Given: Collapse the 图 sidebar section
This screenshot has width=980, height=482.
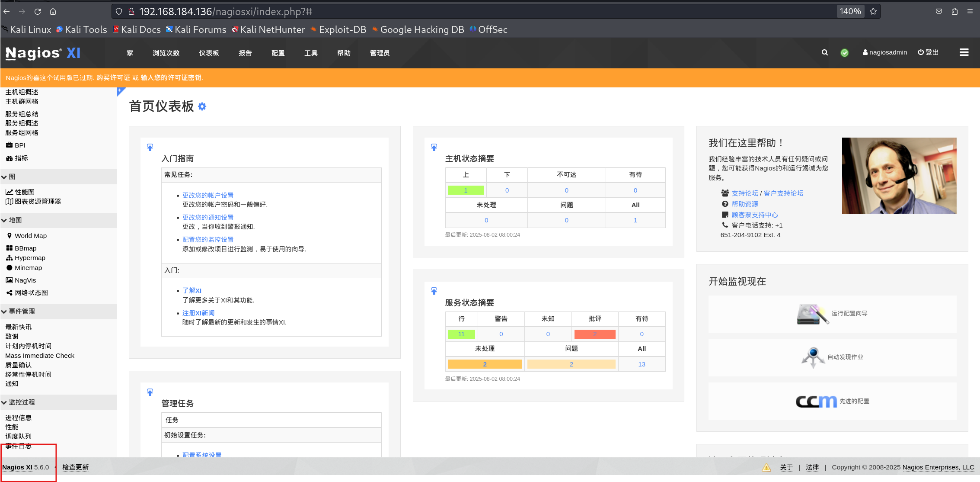Looking at the screenshot, I should click(x=58, y=177).
